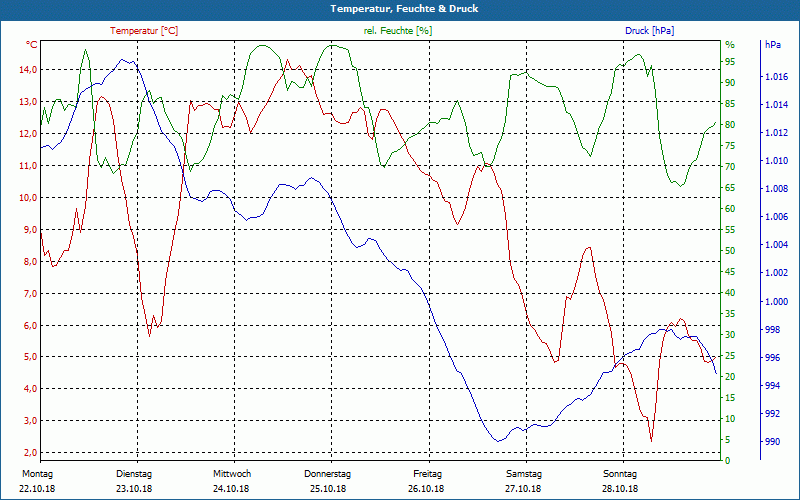
Task: Click the 'Freitag' day label
Action: point(428,474)
